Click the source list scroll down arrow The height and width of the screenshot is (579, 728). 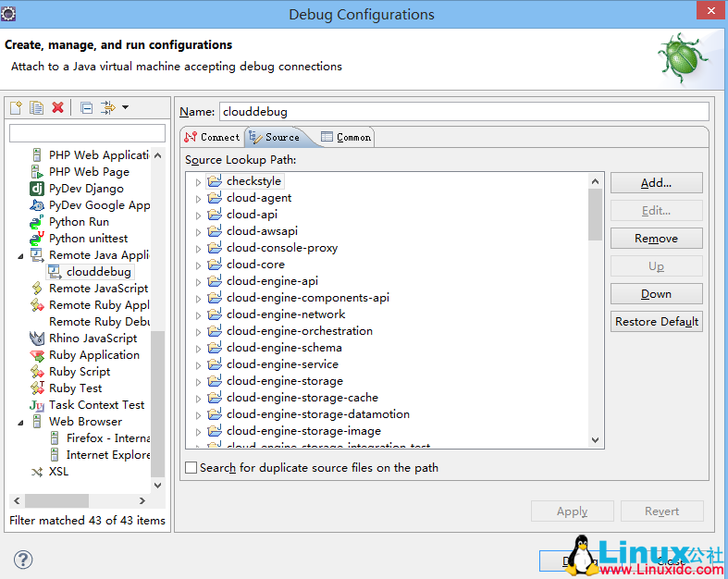pos(595,439)
